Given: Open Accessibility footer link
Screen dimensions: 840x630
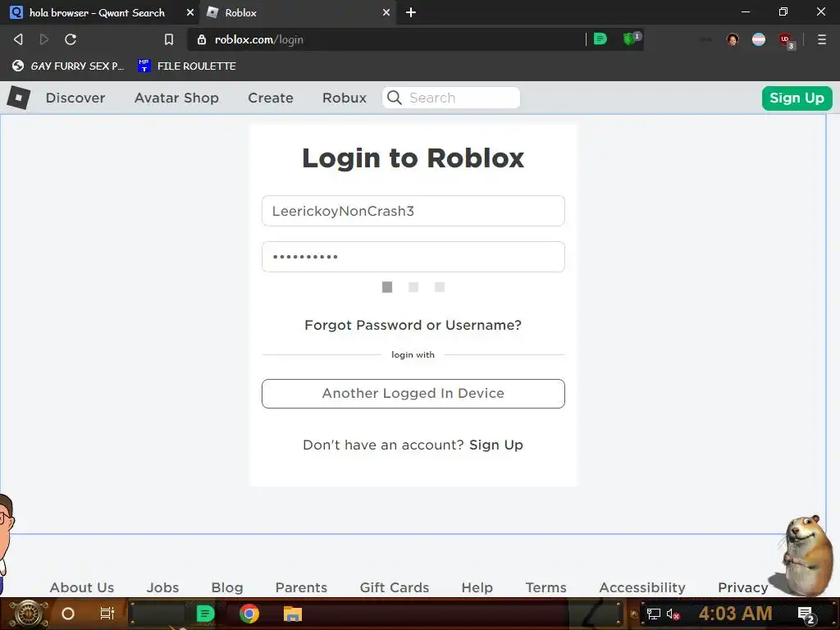Looking at the screenshot, I should click(642, 587).
